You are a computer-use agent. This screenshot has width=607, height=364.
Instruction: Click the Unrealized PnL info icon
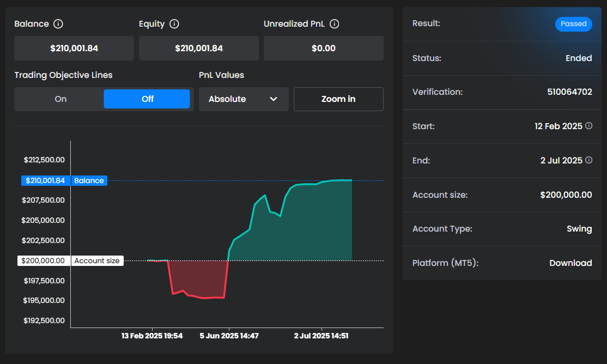(x=335, y=24)
